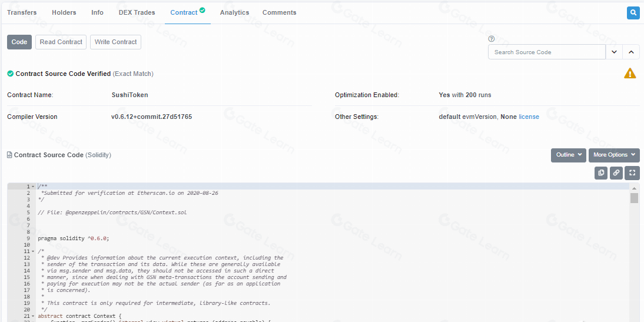Toggle fullscreen code view icon

tap(632, 172)
